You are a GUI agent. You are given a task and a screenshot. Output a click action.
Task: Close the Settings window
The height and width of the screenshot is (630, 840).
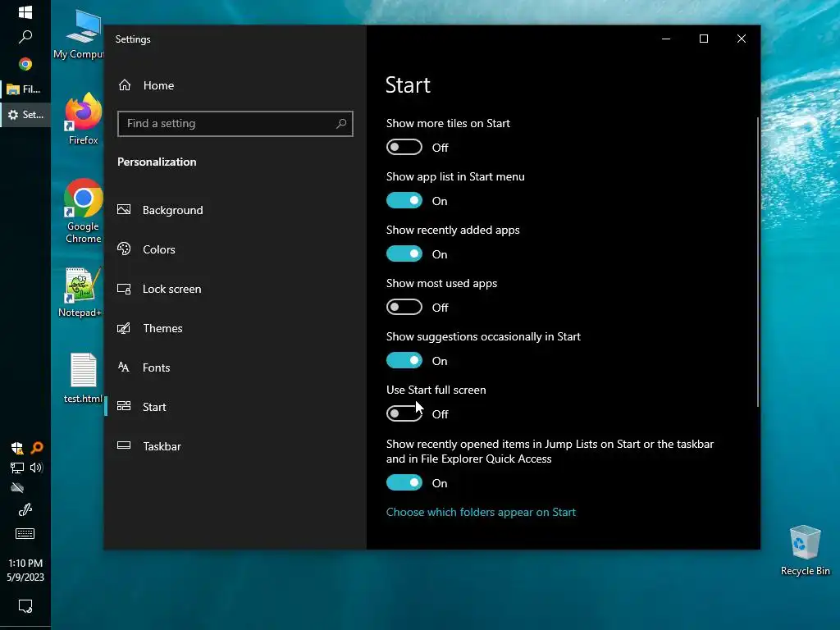point(742,39)
